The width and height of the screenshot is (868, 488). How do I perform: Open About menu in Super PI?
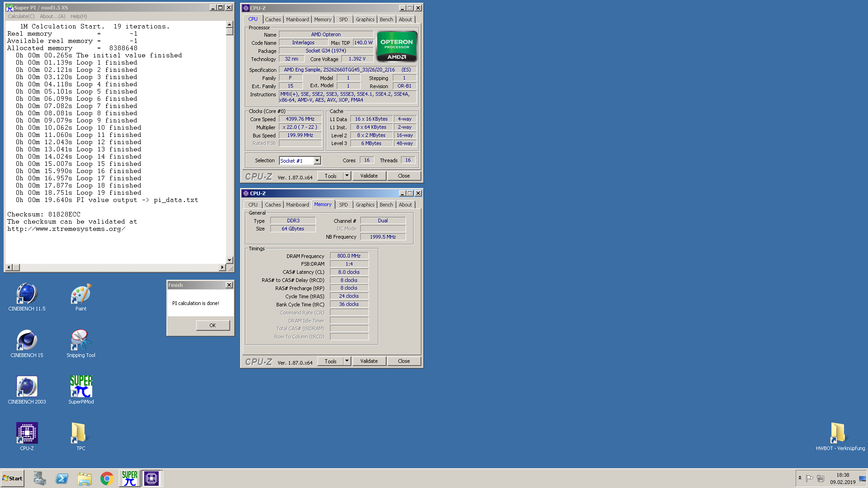[x=52, y=16]
